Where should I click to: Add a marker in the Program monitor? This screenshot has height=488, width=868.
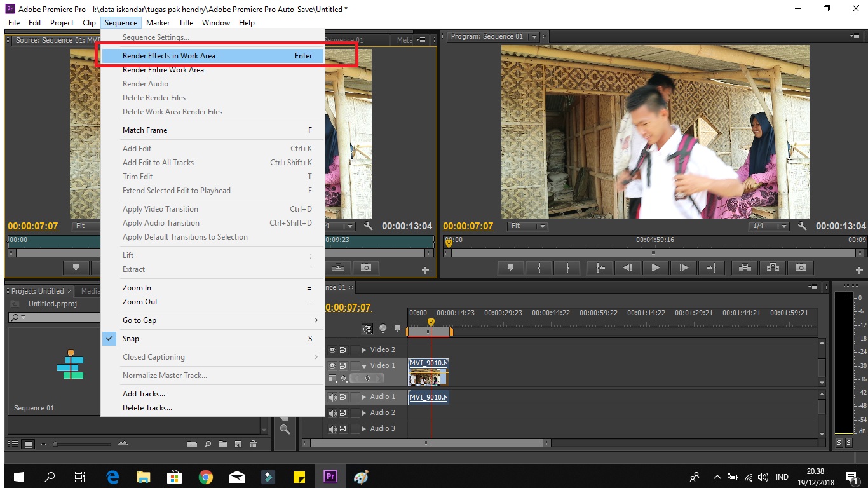[x=510, y=268]
